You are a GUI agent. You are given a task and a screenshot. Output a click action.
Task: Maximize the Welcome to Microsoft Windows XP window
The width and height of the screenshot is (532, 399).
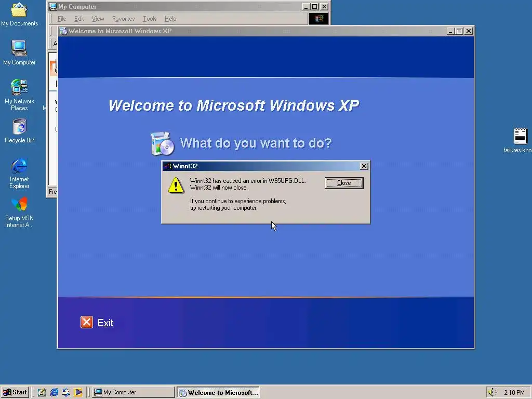(459, 31)
